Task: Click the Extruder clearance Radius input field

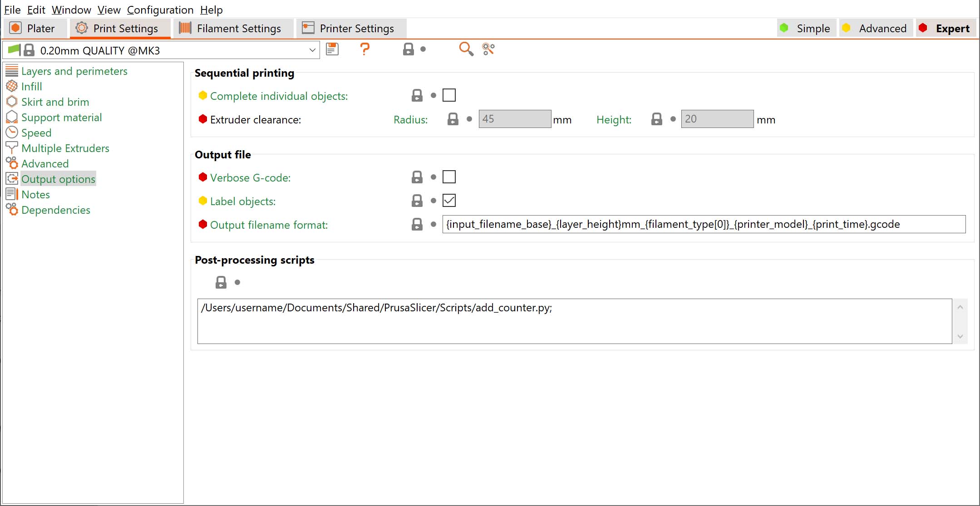Action: [x=514, y=119]
